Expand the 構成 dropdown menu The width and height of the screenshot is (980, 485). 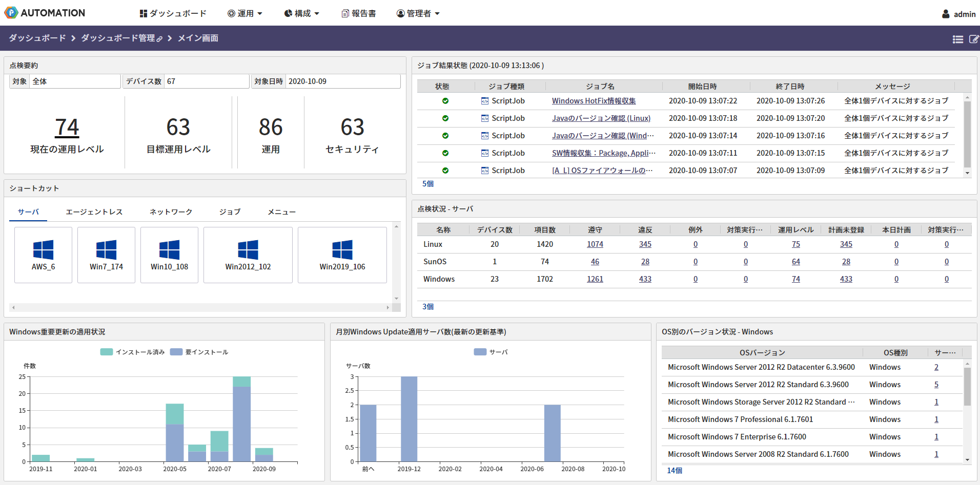tap(302, 13)
